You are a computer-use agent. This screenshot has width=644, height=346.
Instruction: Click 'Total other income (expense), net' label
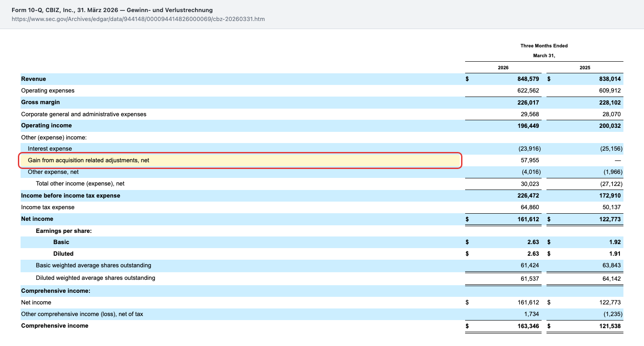point(80,184)
